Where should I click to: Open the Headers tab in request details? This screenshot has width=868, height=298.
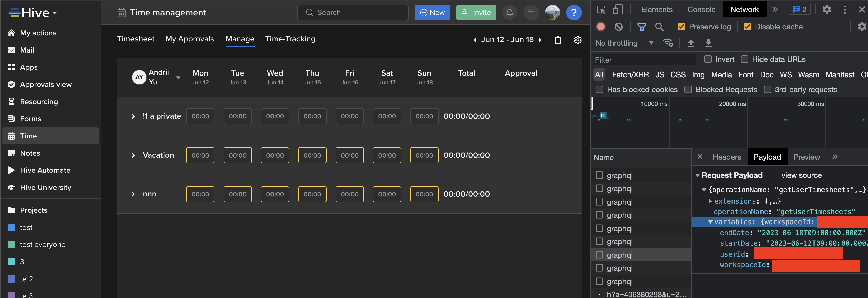726,157
